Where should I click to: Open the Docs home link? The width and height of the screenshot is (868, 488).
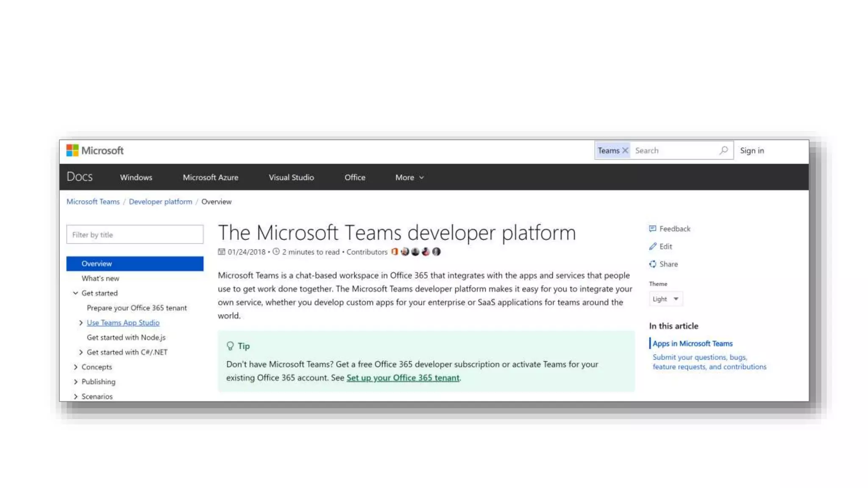pyautogui.click(x=79, y=177)
